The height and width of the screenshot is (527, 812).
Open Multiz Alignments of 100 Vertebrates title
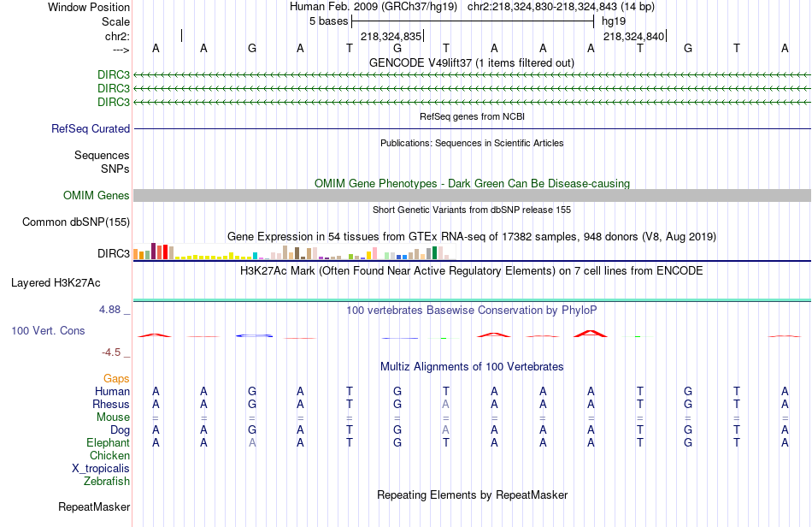[472, 367]
